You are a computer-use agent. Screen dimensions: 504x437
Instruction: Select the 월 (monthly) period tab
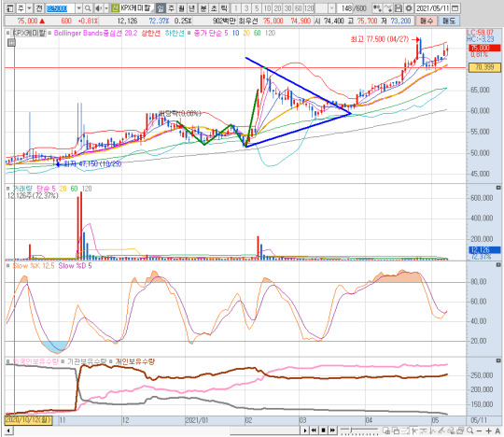182,8
